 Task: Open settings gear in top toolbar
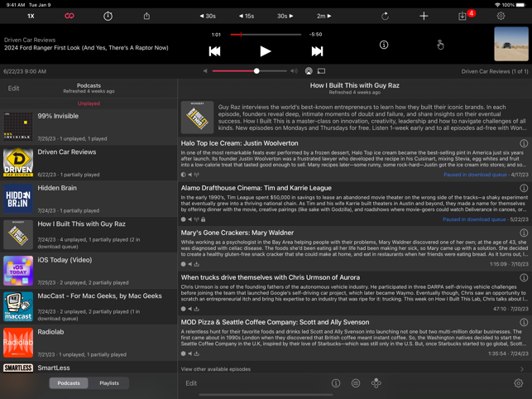[x=501, y=16]
